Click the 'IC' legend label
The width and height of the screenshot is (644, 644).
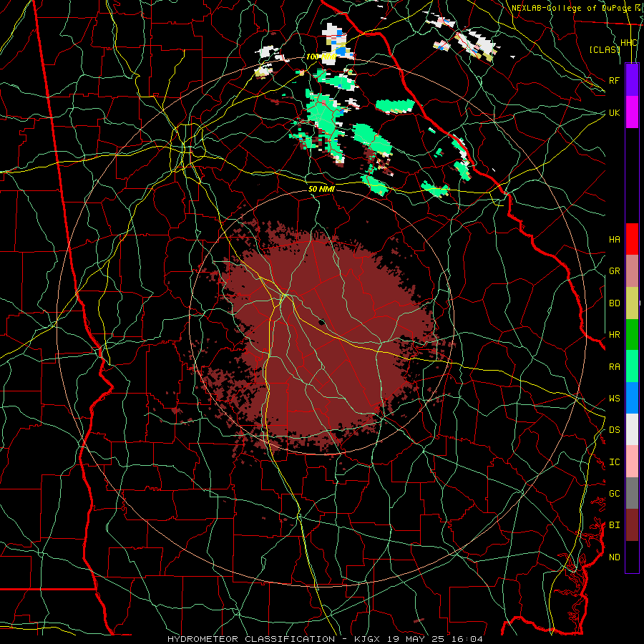[x=614, y=462]
